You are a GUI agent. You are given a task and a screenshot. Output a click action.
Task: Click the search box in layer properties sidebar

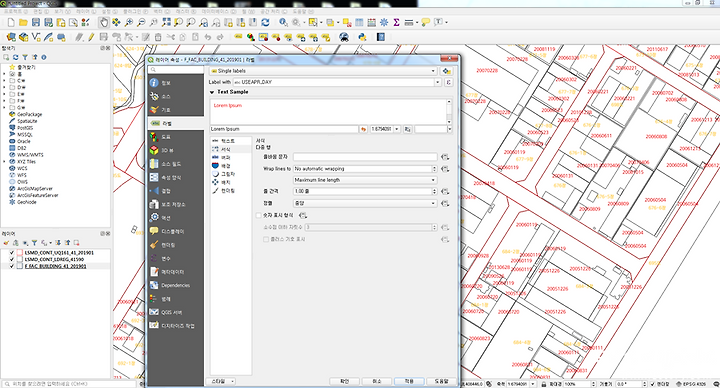[x=176, y=70]
